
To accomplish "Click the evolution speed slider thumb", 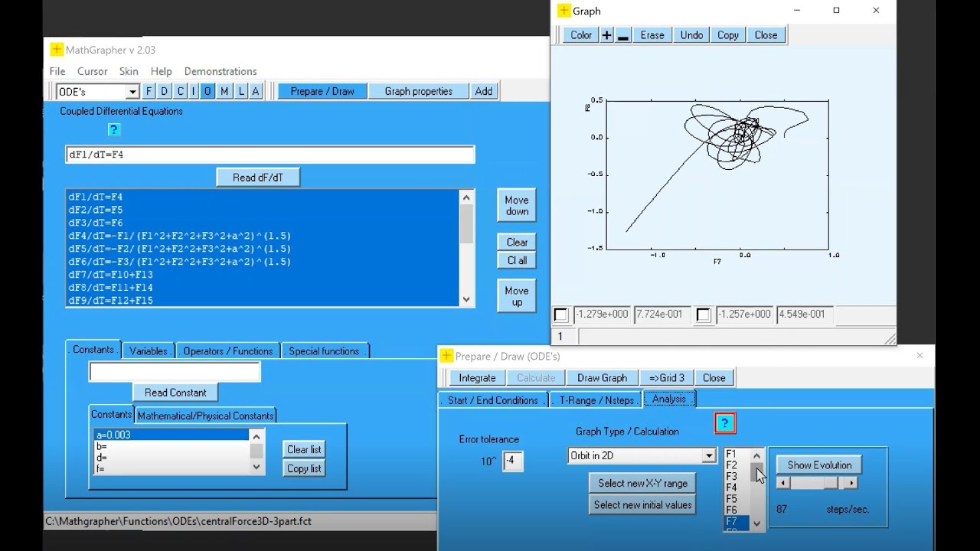I will tap(830, 484).
